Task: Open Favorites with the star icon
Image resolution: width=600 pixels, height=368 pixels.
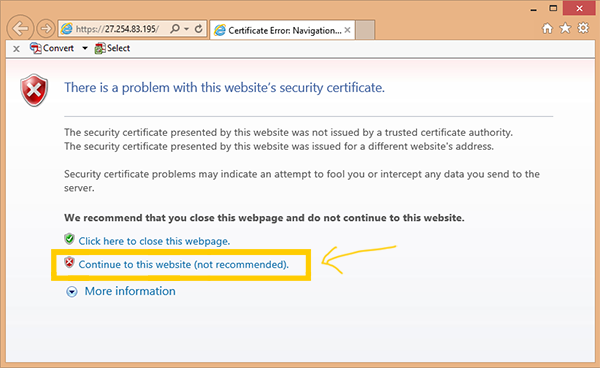Action: 565,28
